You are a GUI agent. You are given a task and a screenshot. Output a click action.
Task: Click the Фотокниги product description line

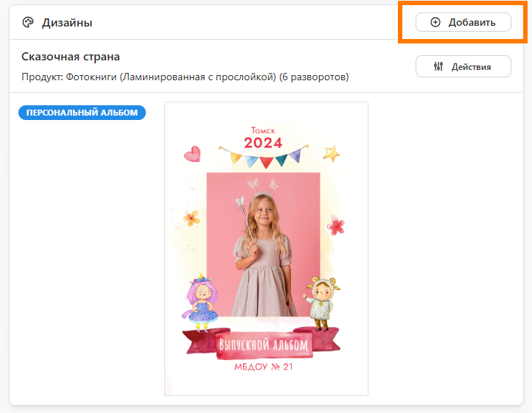185,77
